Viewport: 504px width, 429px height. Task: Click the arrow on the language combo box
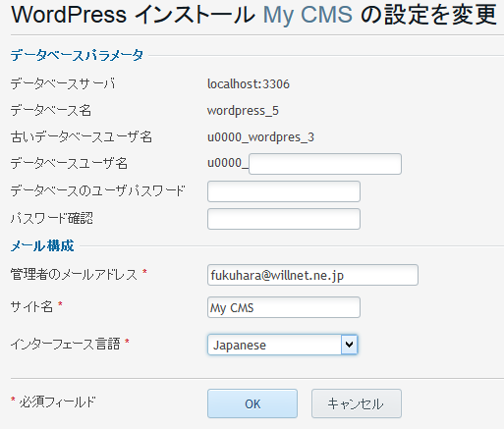pos(349,345)
